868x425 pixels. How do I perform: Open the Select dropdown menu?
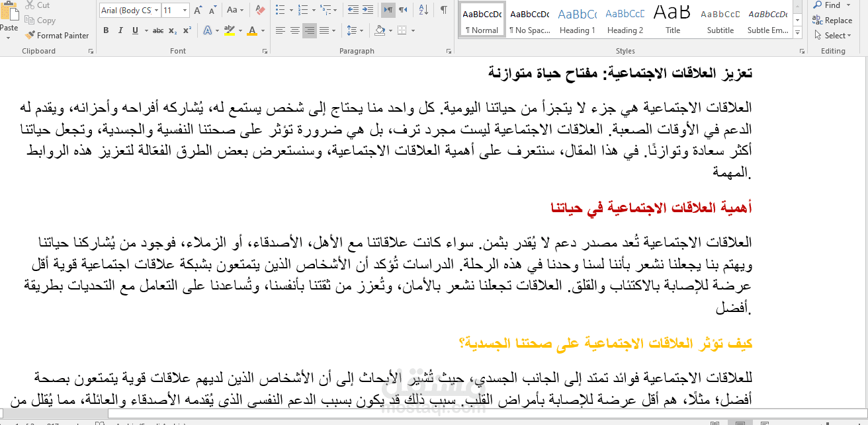[832, 36]
